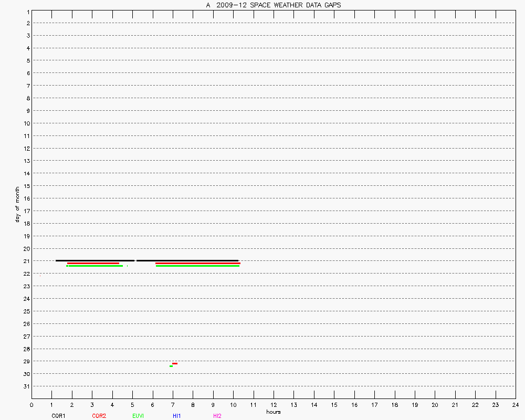
Task: Select the short green EUVI bar near day 29
Action: click(x=171, y=366)
